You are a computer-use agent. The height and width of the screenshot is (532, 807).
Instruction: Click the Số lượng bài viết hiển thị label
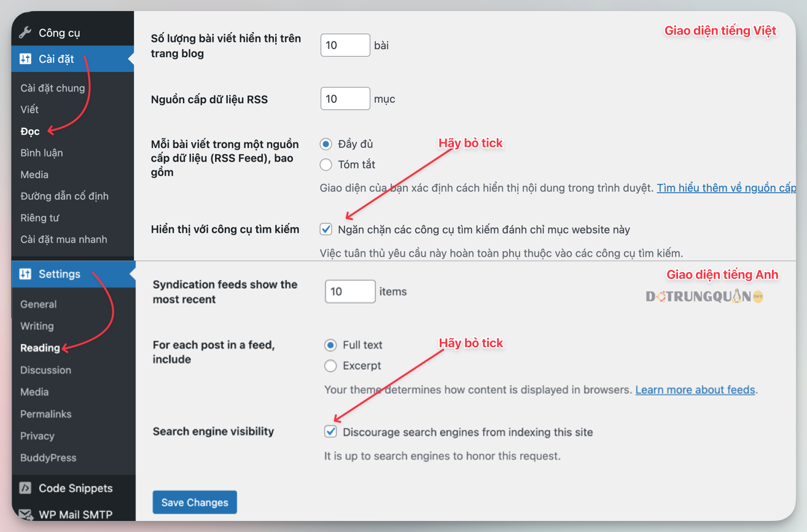[226, 46]
